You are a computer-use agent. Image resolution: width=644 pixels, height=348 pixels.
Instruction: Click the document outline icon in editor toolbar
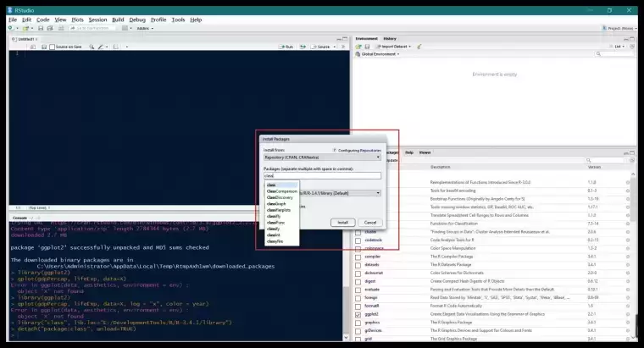(x=343, y=47)
